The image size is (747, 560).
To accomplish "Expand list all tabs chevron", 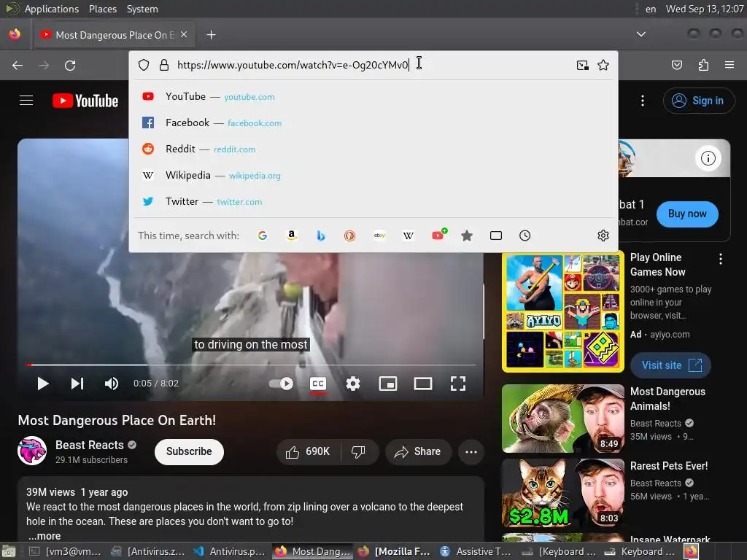I will click(x=641, y=34).
